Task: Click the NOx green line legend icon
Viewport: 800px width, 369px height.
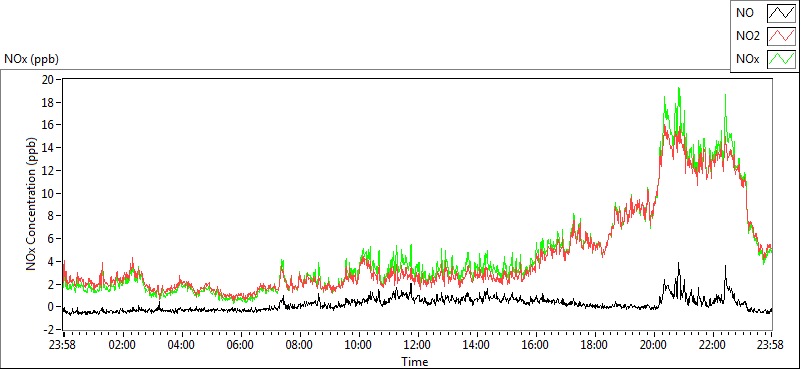Action: coord(782,59)
